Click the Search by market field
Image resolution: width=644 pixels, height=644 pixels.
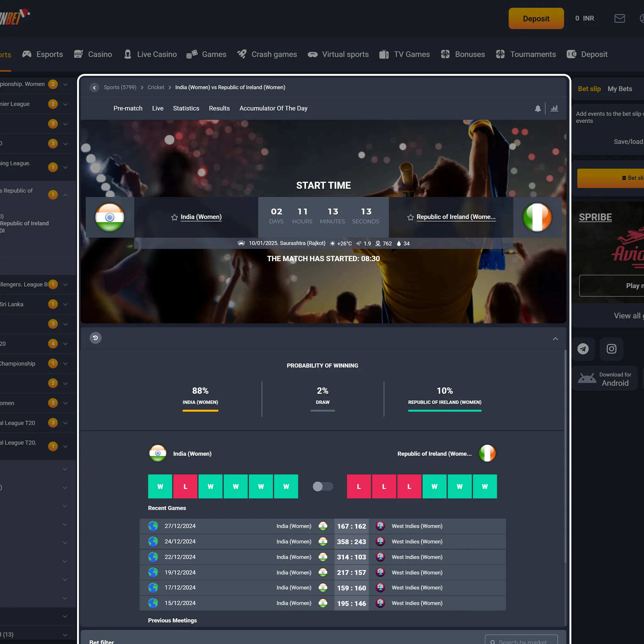click(x=521, y=640)
